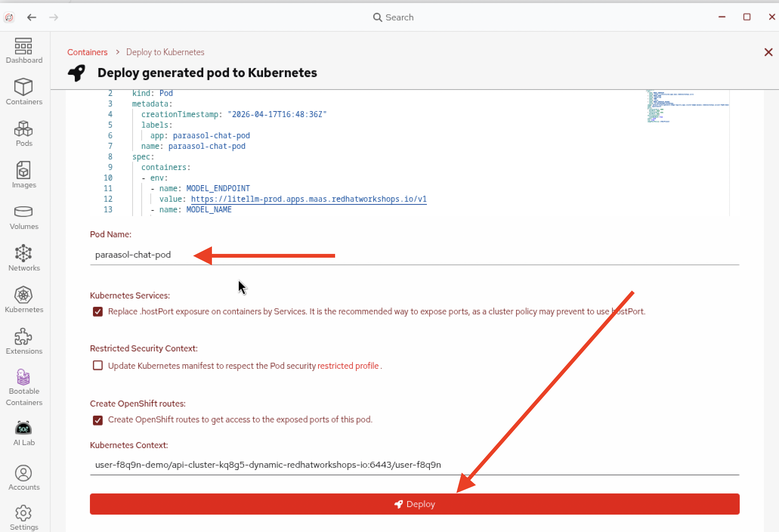Open the Kubernetes sidebar icon

(24, 299)
